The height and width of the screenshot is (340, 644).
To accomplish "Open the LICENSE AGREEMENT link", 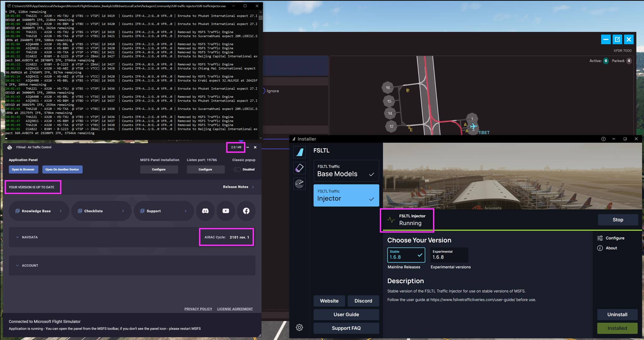I will [235, 309].
